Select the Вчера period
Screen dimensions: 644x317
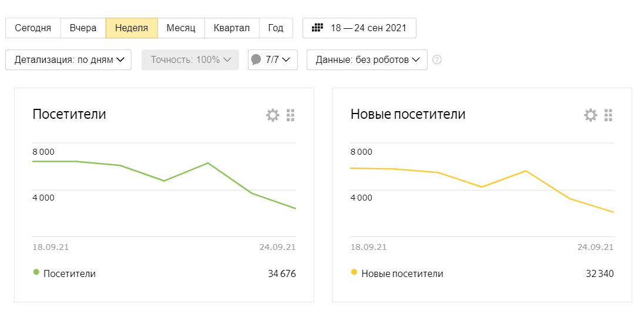tap(83, 28)
